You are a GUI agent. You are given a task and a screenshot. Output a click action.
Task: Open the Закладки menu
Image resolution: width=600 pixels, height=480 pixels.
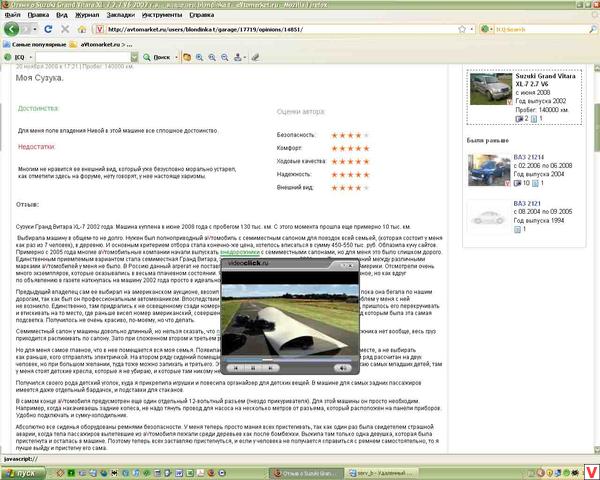pos(121,15)
